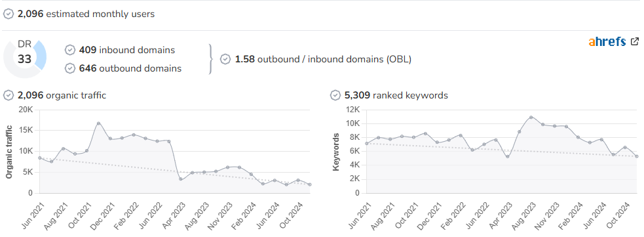Click the check icon beside organic traffic
Viewport: 644px width, 237px height.
pyautogui.click(x=9, y=95)
